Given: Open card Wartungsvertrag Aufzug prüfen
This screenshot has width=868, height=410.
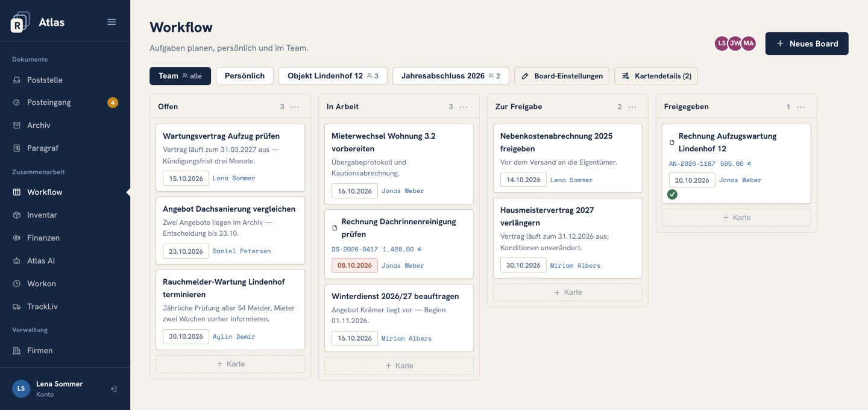Looking at the screenshot, I should click(230, 157).
